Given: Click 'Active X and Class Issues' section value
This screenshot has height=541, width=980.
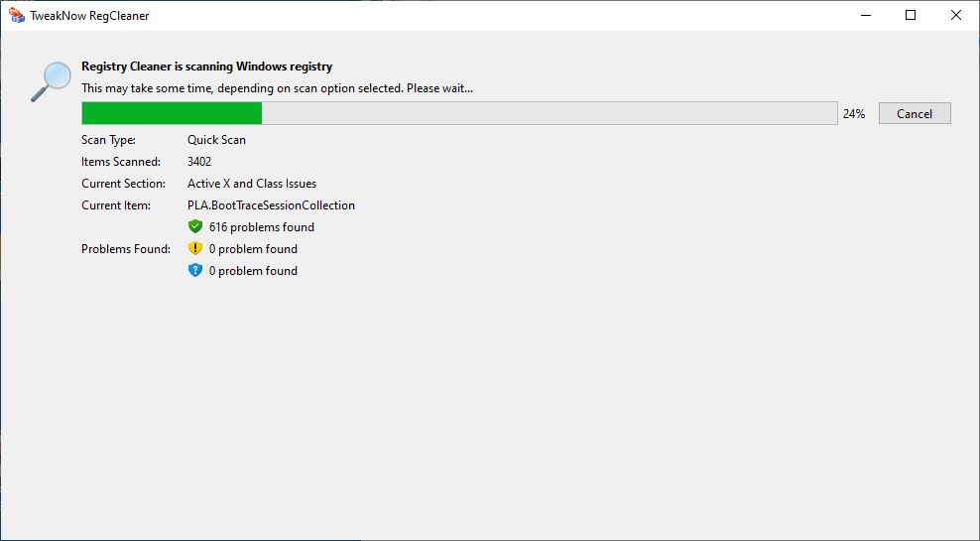Looking at the screenshot, I should coord(252,184).
